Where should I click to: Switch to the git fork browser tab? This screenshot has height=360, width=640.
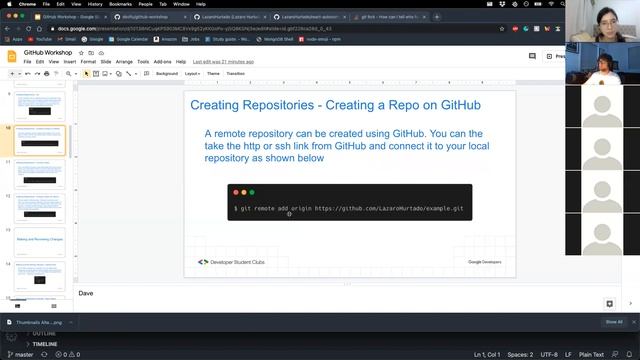point(389,17)
